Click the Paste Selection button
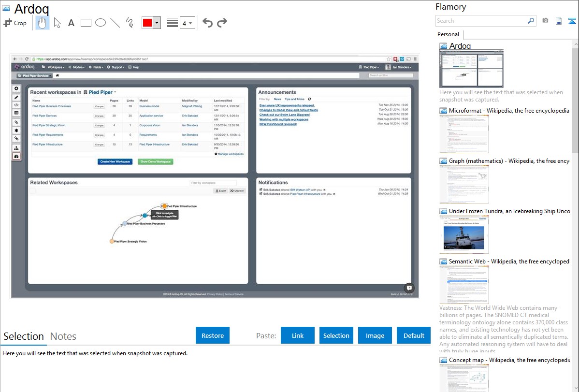Screen dimensions: 579x392 [336, 335]
